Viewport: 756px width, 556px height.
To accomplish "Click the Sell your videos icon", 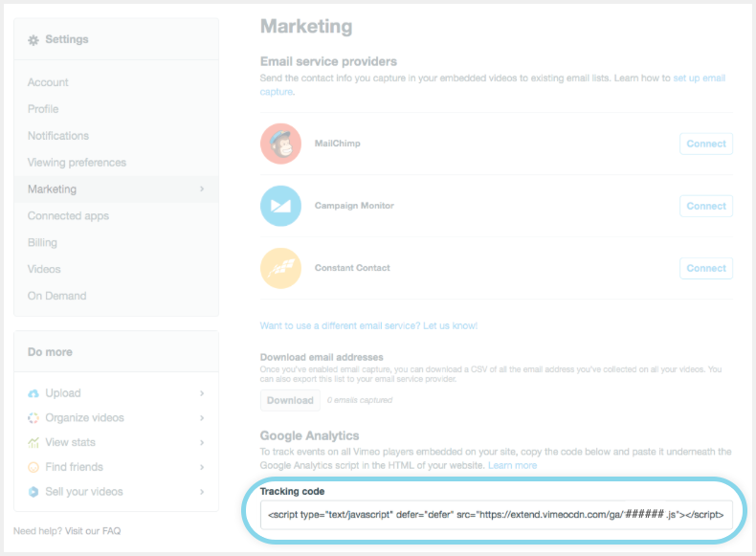I will pos(33,492).
